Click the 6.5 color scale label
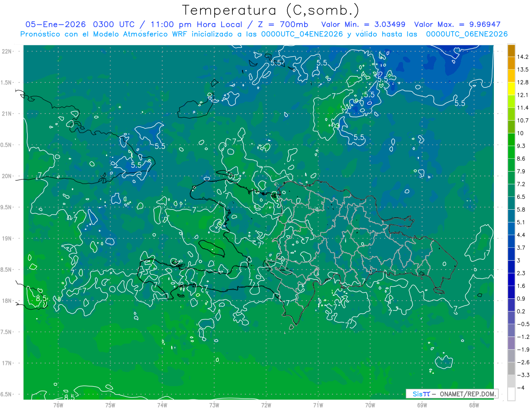 coord(522,197)
